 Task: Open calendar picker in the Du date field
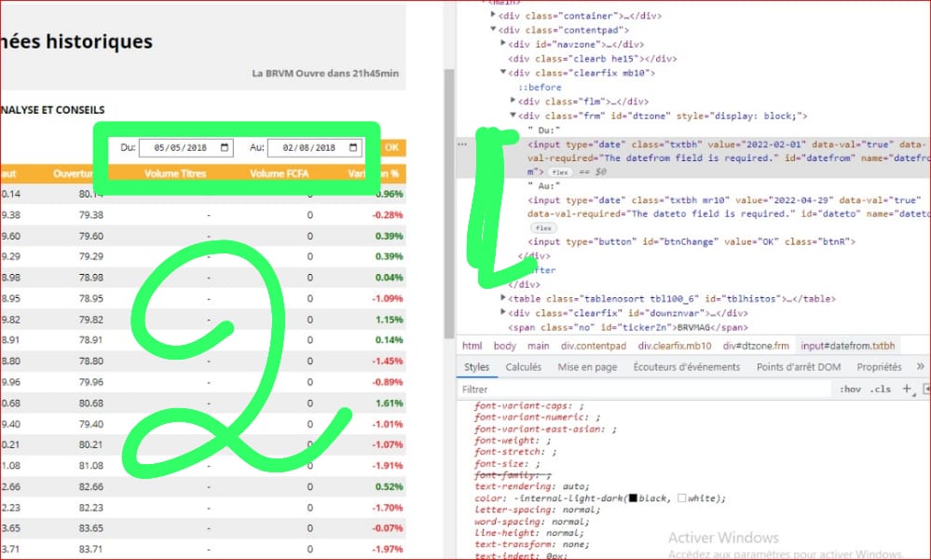click(x=225, y=148)
